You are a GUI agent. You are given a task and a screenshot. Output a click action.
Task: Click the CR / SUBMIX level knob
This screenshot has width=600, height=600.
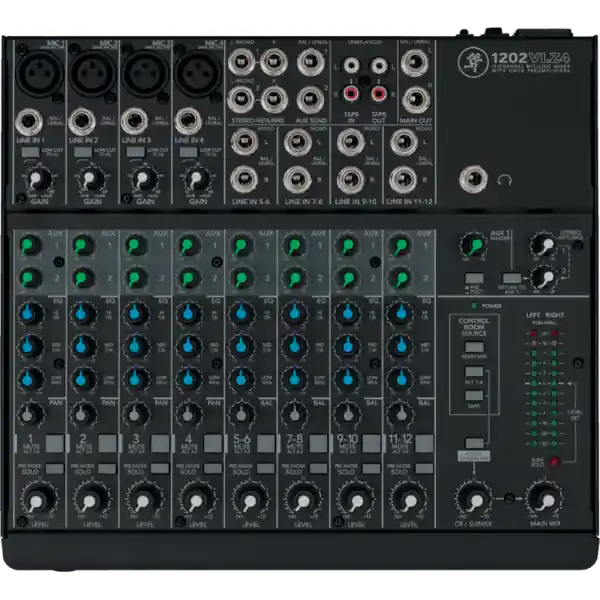(x=474, y=500)
